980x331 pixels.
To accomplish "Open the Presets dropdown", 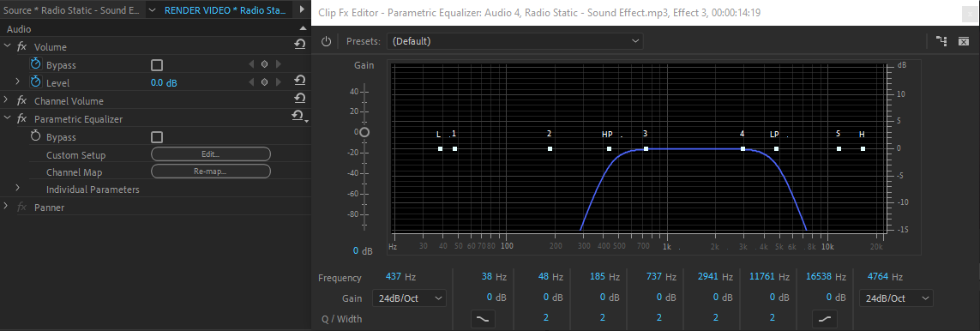I will 515,41.
